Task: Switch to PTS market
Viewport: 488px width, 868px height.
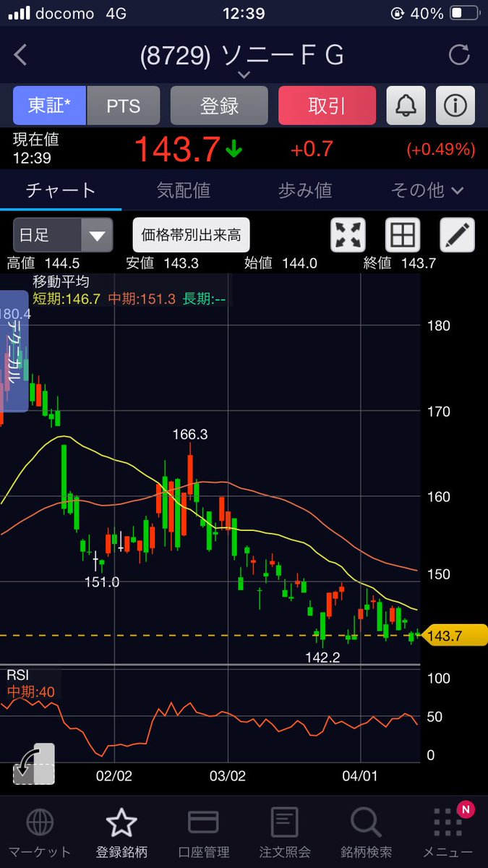Action: tap(124, 106)
